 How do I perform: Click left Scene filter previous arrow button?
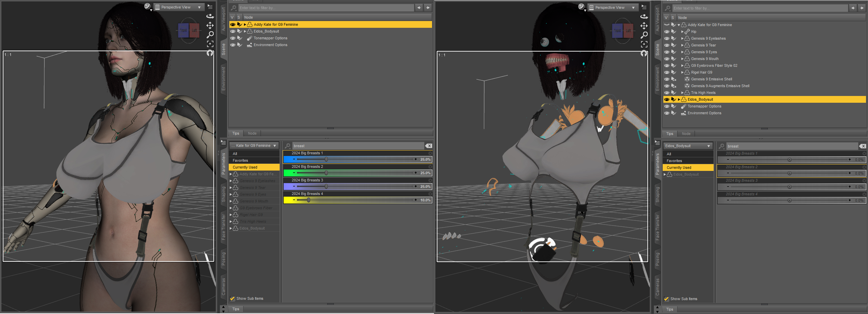point(419,7)
